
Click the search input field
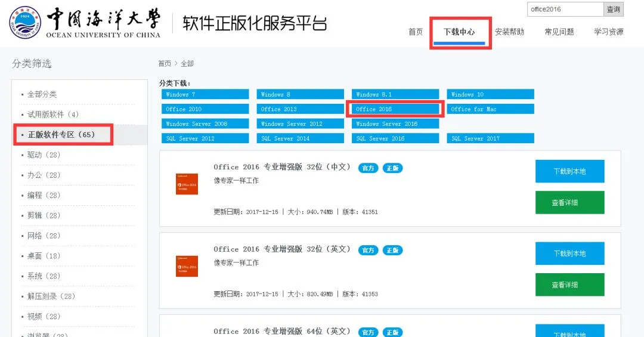point(565,9)
